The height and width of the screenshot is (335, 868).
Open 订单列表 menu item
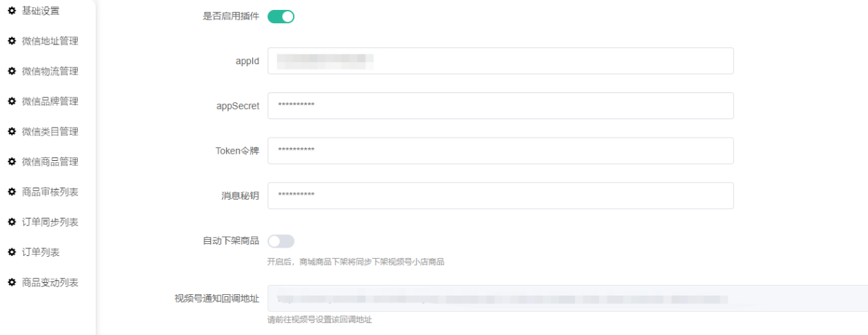(40, 252)
